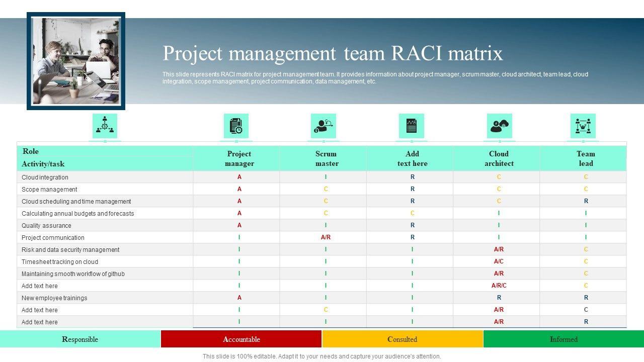Click Project manager's 'A' for Quality assurance
The width and height of the screenshot is (644, 362).
coord(239,225)
